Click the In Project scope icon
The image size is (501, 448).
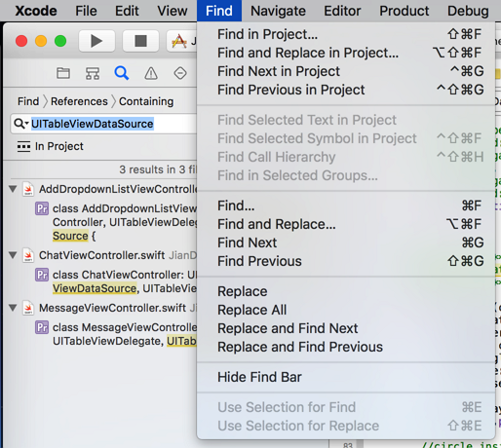[23, 146]
